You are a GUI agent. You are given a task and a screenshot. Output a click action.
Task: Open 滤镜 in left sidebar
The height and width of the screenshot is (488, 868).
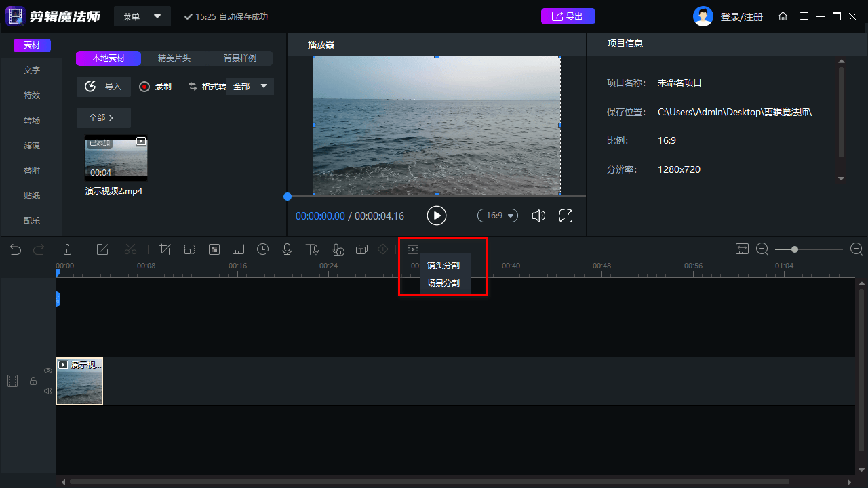point(32,146)
